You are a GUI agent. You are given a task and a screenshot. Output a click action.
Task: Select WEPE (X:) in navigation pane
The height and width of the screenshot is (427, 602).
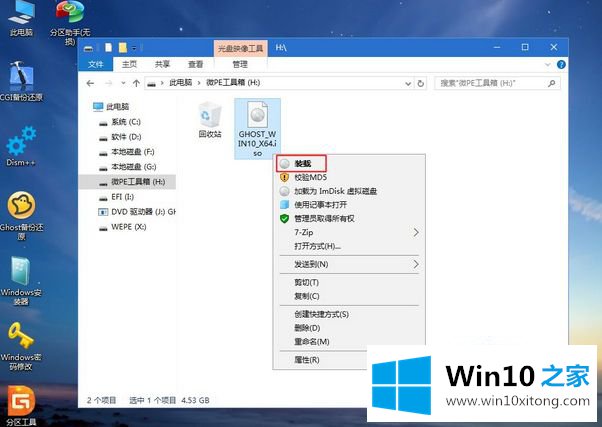click(x=123, y=227)
